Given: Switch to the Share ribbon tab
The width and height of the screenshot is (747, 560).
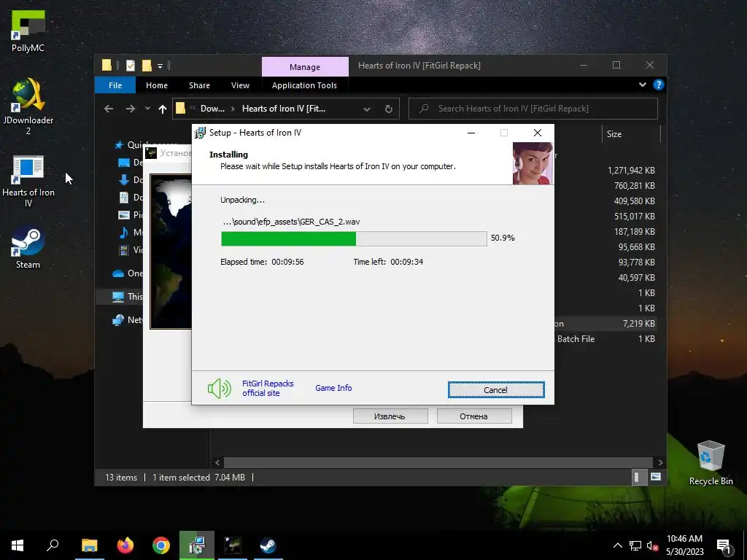Looking at the screenshot, I should (199, 85).
